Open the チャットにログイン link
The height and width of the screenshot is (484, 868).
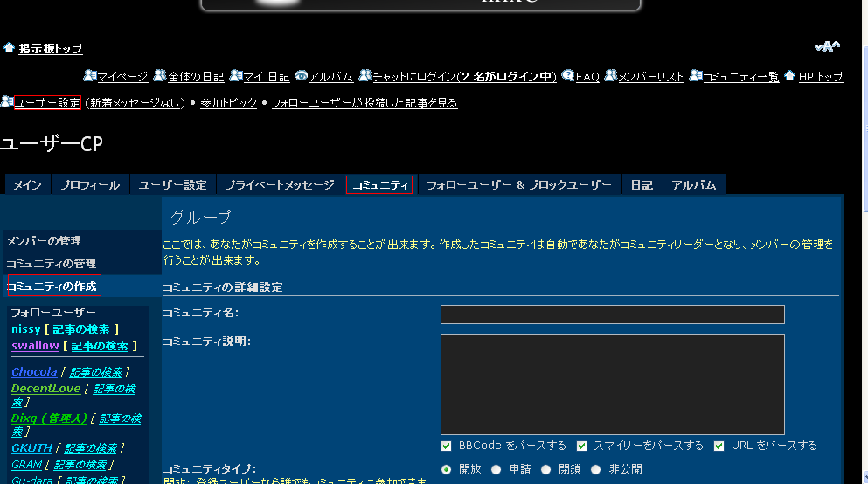pos(464,76)
